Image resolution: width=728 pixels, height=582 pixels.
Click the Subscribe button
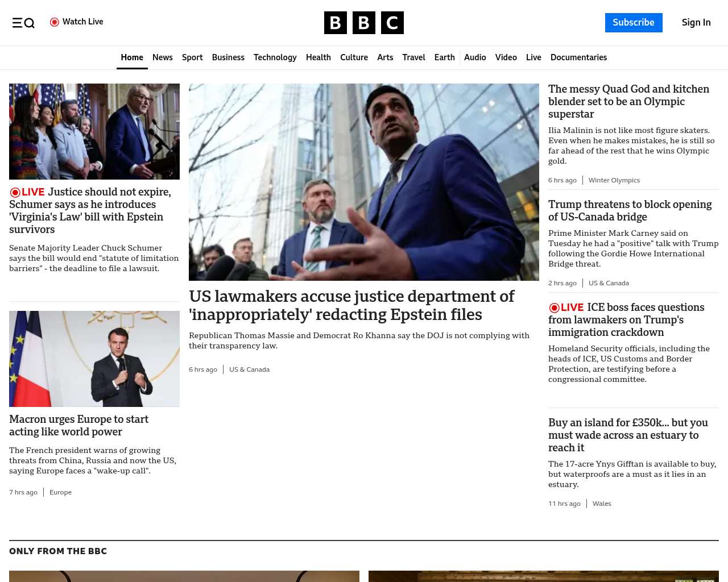click(634, 23)
